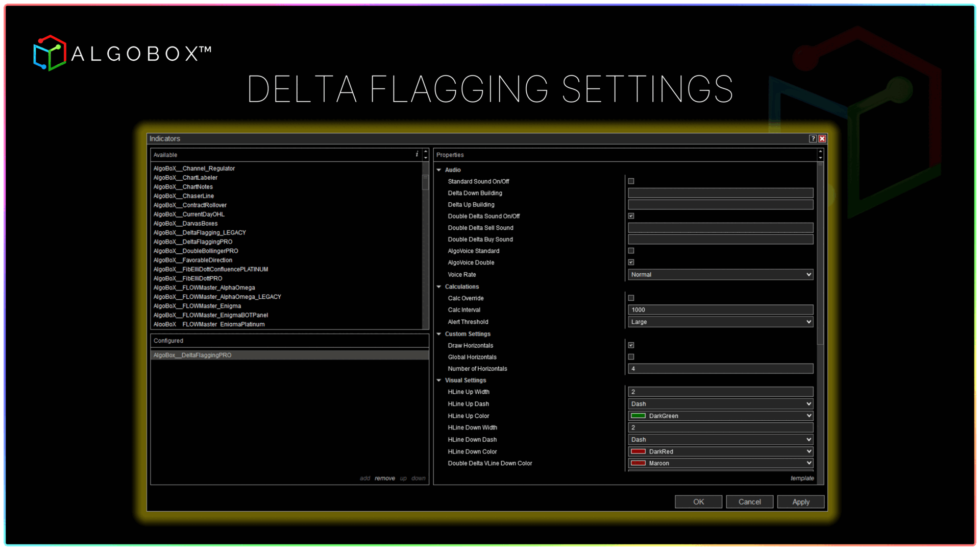Click the info icon in Available panel
This screenshot has width=980, height=550.
point(416,154)
